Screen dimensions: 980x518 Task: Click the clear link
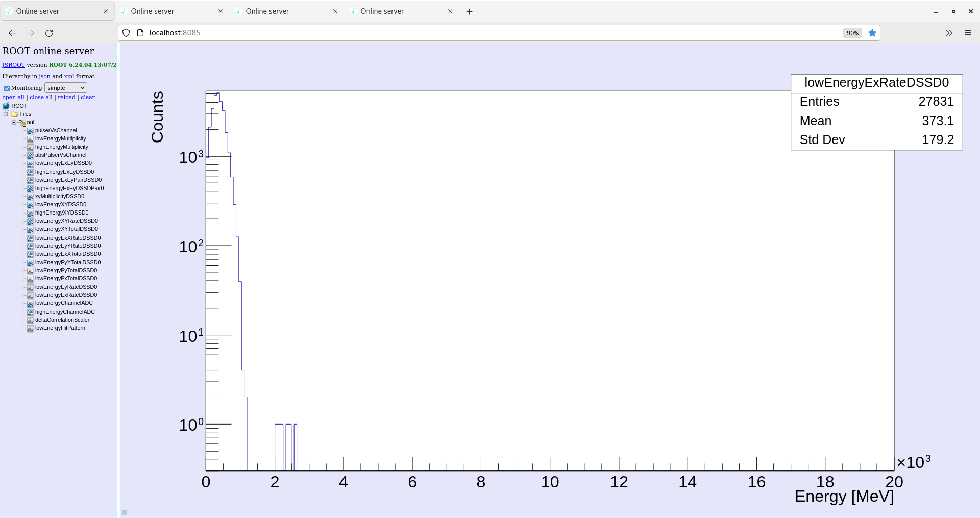tap(88, 97)
